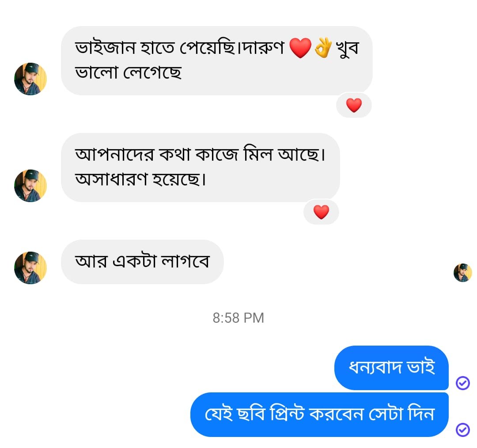The image size is (477, 448).
Task: Click the small seen-by avatar on right
Action: pos(463,273)
